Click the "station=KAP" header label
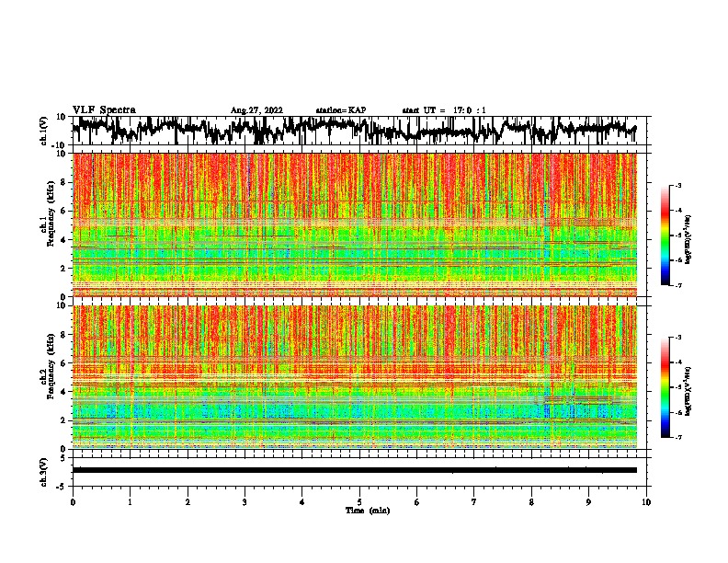 (341, 110)
